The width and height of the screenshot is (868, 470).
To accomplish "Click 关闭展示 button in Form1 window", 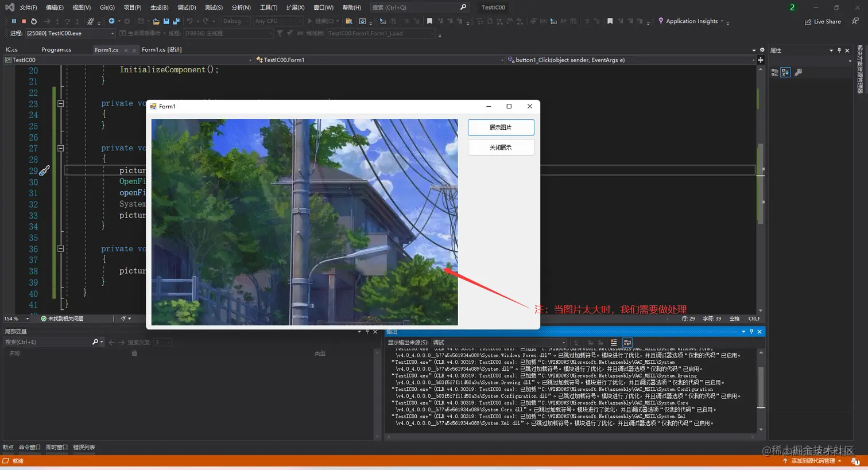I will [x=501, y=147].
